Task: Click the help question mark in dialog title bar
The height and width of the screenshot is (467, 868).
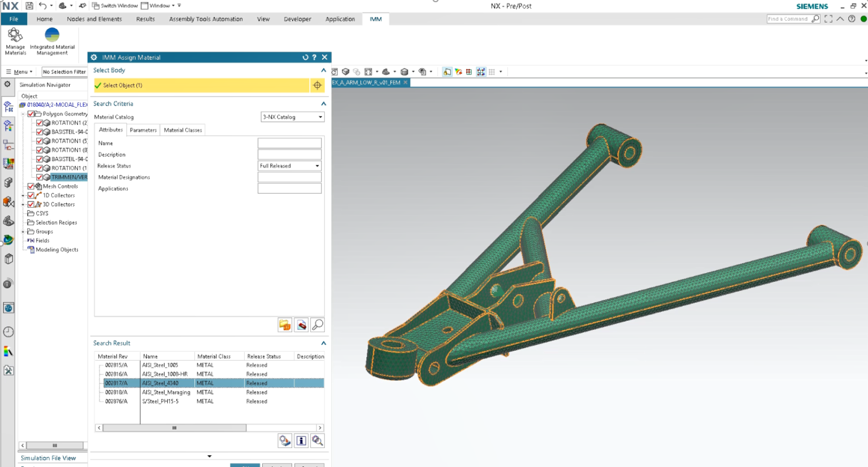Action: click(x=315, y=57)
